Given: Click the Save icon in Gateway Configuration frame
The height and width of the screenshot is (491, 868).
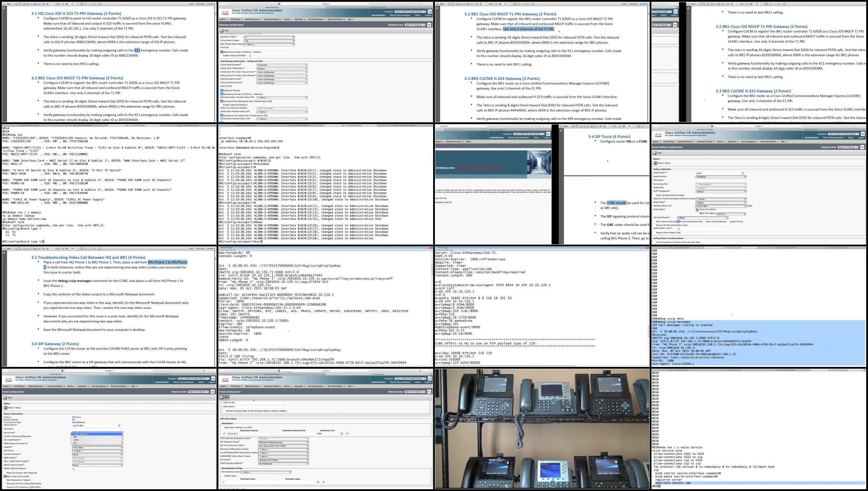Looking at the screenshot, I should pyautogui.click(x=222, y=31).
